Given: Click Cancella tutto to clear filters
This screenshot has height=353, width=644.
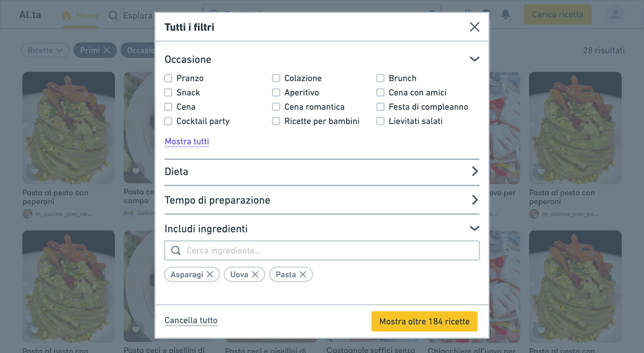Looking at the screenshot, I should 191,320.
